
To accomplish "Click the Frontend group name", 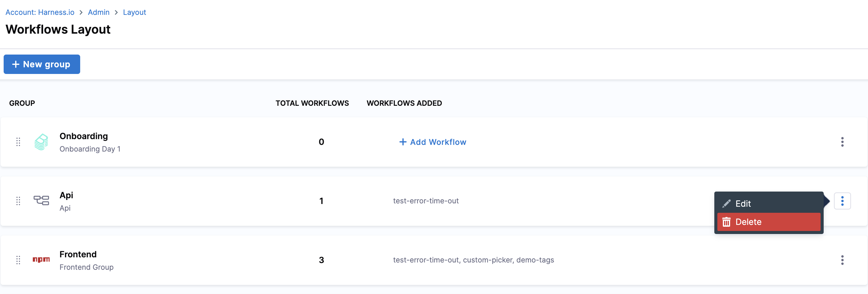I will pyautogui.click(x=78, y=254).
